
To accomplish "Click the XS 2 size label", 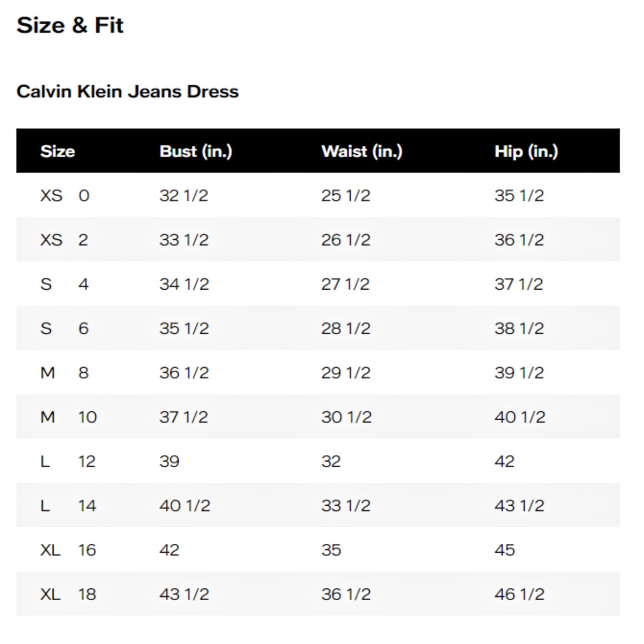I will pos(64,240).
